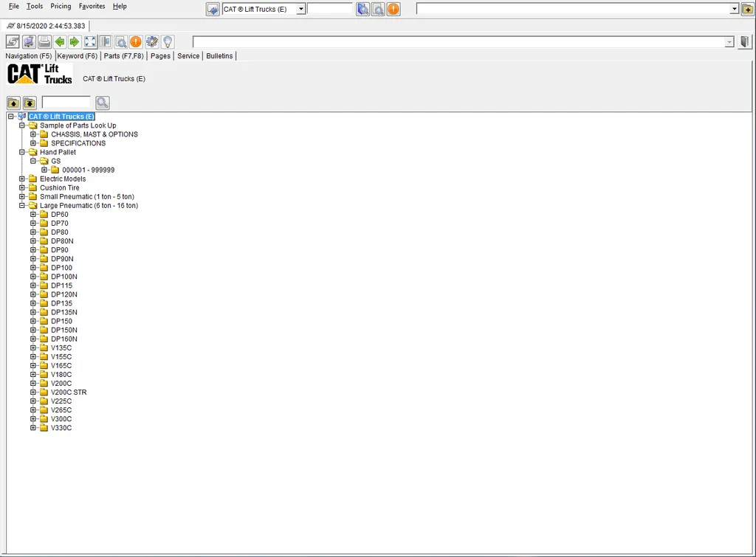This screenshot has width=756, height=557.
Task: Open the Favorites menu
Action: 92,6
